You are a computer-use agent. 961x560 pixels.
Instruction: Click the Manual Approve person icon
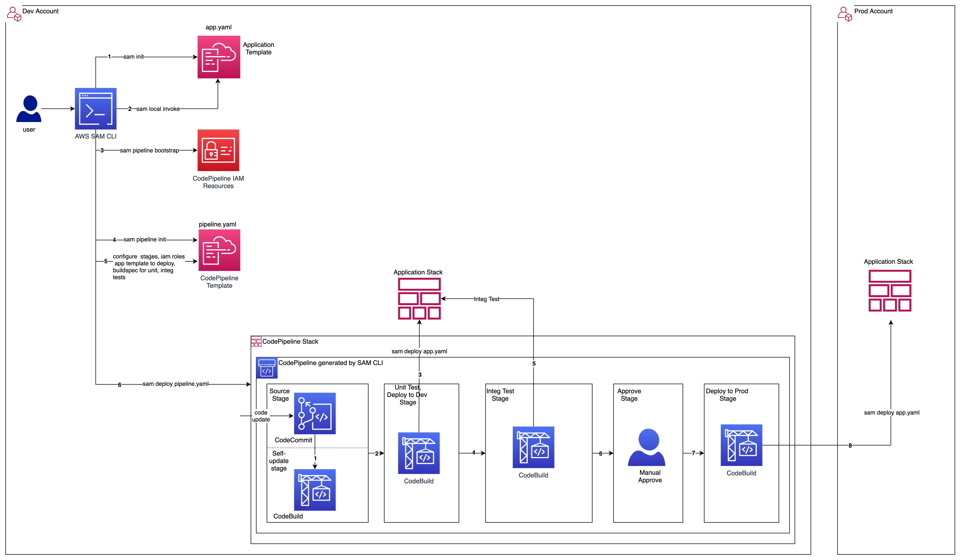[647, 447]
